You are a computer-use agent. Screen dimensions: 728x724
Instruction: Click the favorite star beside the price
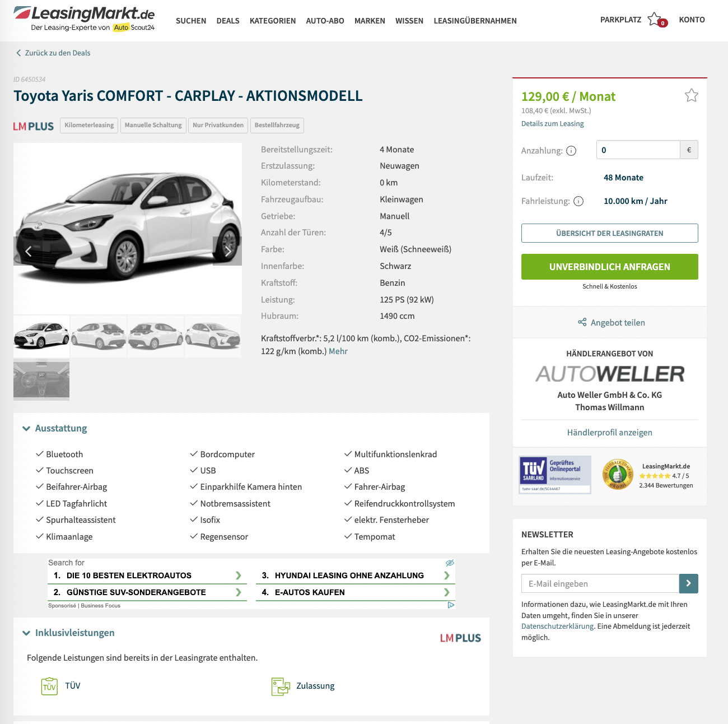click(692, 95)
